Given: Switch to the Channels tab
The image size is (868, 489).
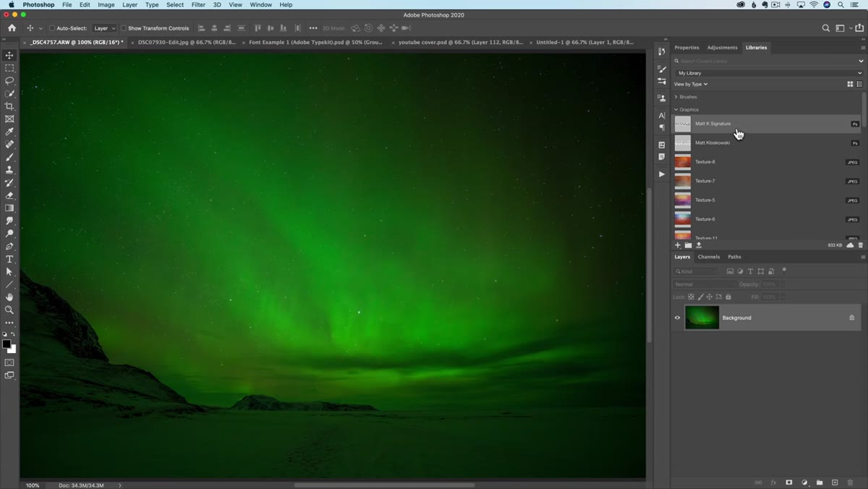Looking at the screenshot, I should [709, 257].
